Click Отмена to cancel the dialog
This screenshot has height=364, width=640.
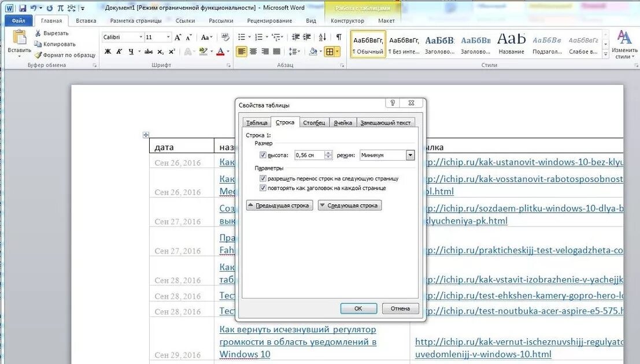click(x=400, y=309)
